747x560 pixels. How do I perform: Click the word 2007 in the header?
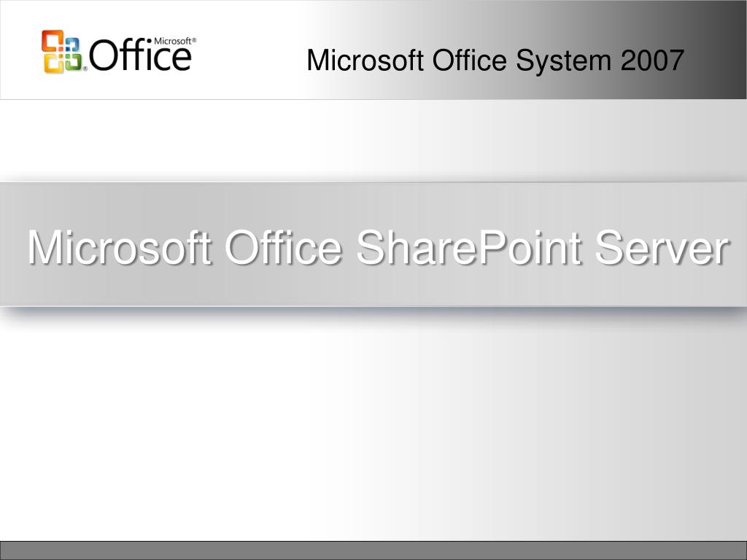pyautogui.click(x=652, y=60)
